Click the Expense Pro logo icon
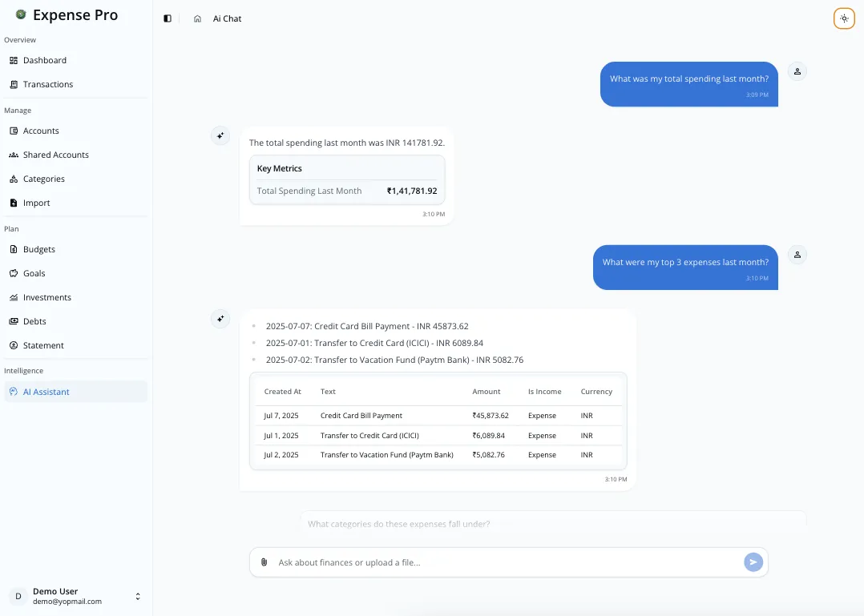This screenshot has width=864, height=616. point(21,14)
